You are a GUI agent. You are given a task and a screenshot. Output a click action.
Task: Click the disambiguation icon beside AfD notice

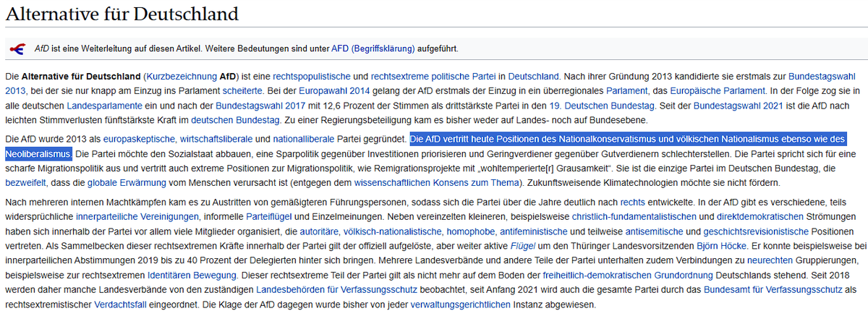pos(16,48)
